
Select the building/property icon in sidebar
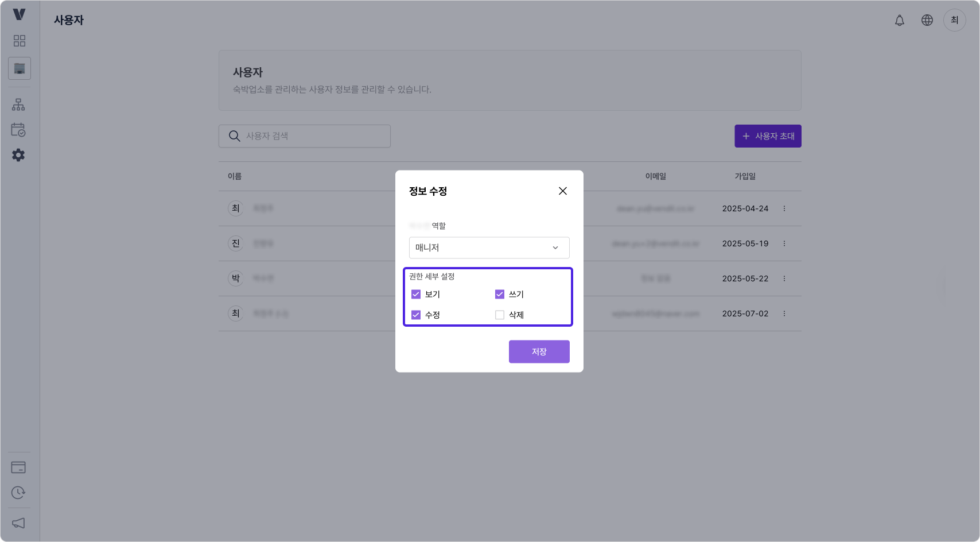click(x=19, y=68)
